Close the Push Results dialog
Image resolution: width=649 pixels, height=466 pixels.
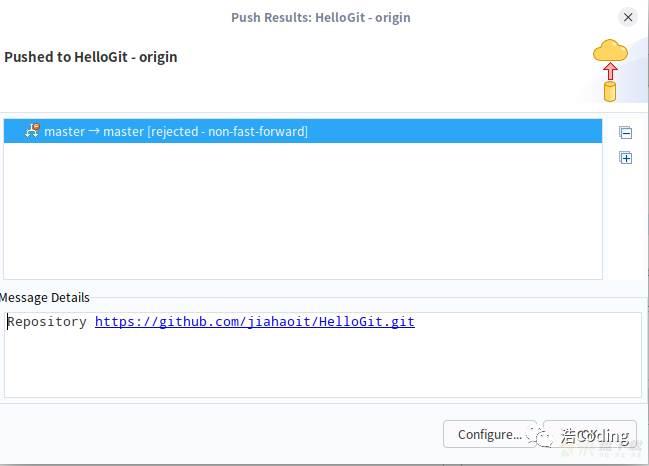tap(628, 17)
